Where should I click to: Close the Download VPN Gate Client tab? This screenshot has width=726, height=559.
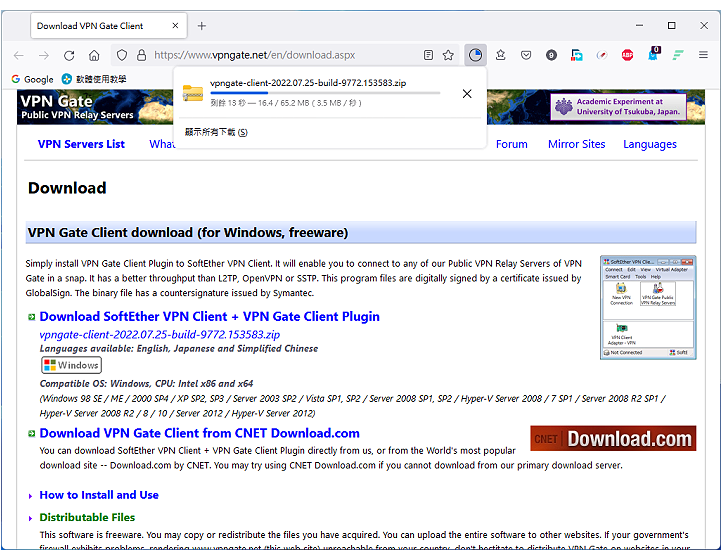175,26
